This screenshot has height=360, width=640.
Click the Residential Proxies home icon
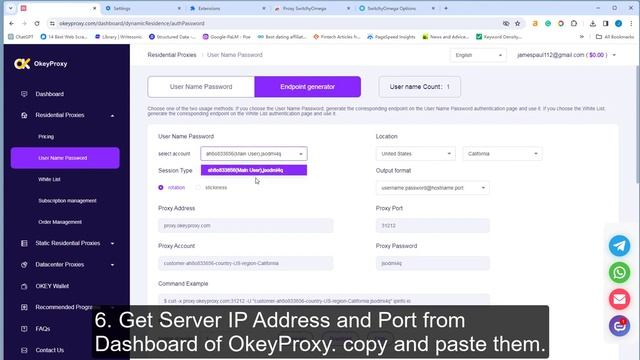pos(24,115)
